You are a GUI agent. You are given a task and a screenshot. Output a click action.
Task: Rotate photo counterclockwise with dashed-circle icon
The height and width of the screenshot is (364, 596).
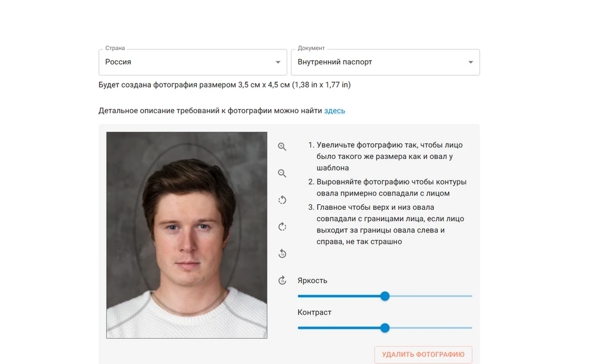click(x=282, y=200)
